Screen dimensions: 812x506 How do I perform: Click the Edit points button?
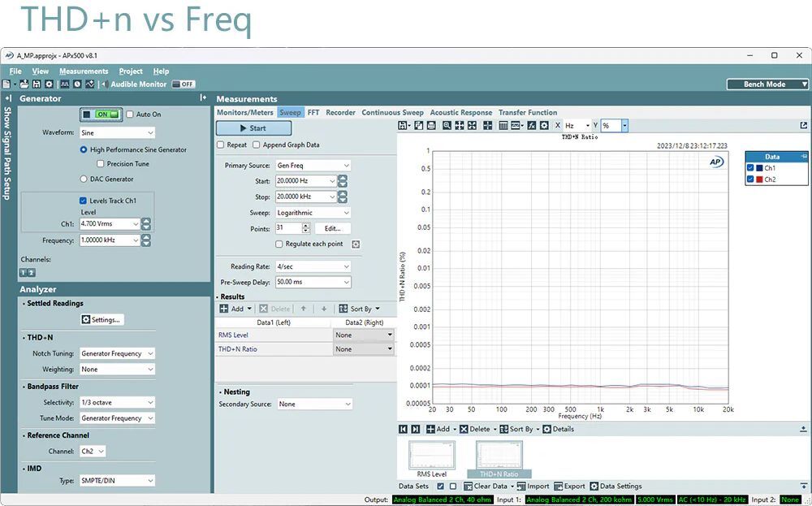click(x=332, y=228)
